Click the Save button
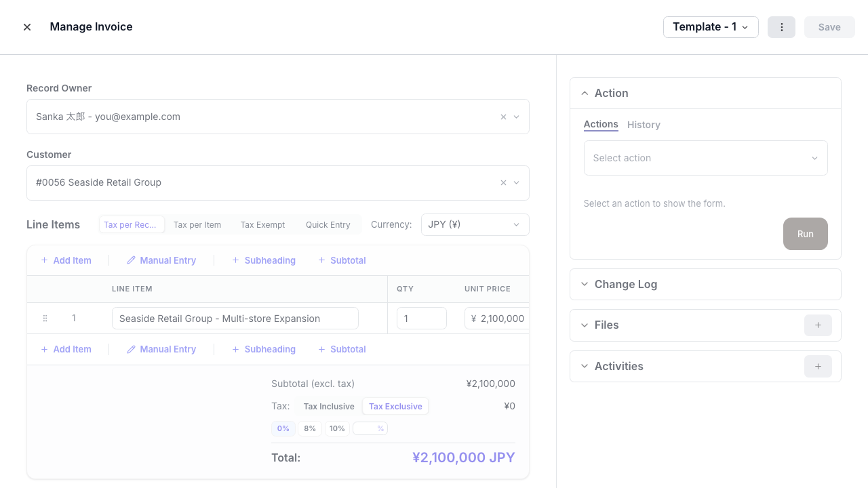 click(x=829, y=27)
